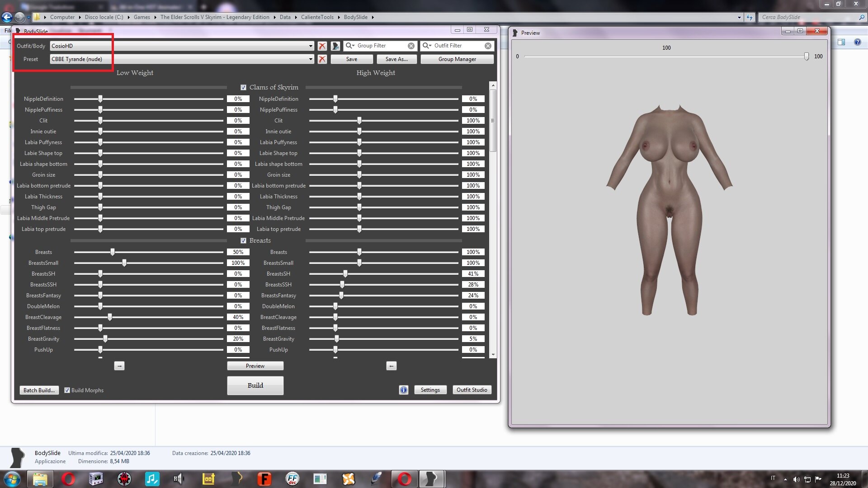Viewport: 868px width, 488px height.
Task: Open the CalienteTools breadcrumb in address bar
Action: coord(317,17)
